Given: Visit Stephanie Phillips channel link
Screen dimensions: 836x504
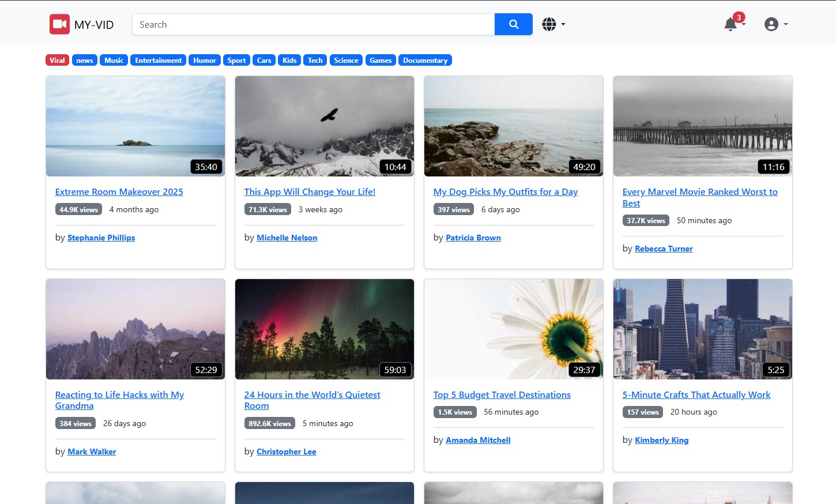Looking at the screenshot, I should coord(101,238).
